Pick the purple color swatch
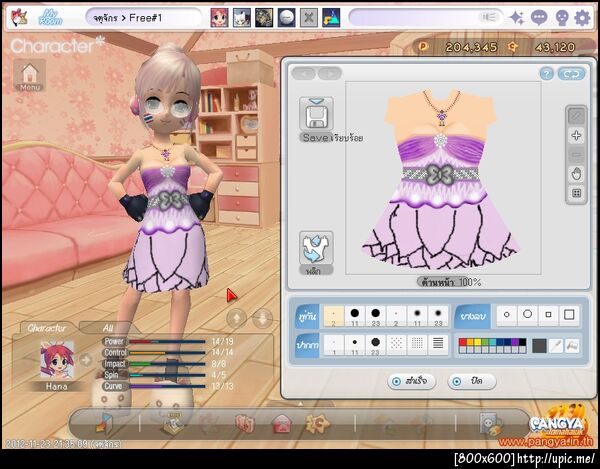Screen dimensions: 600x469 [515, 342]
